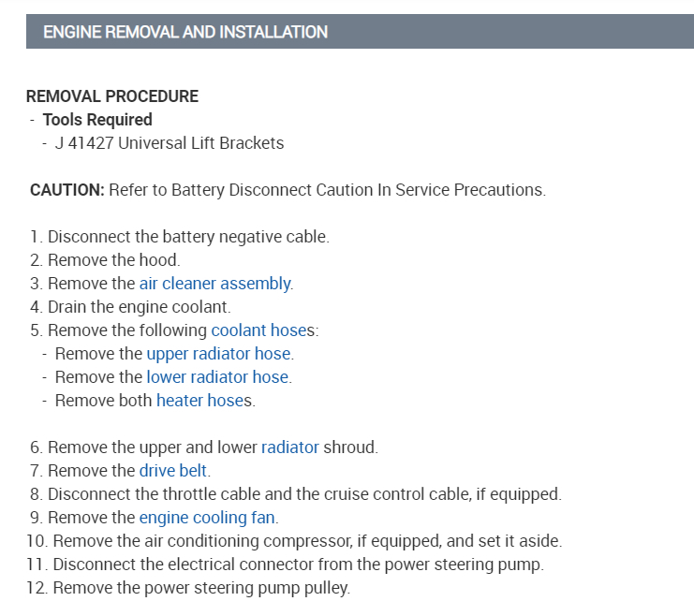Screen dimensions: 694x616
Task: Follow the coolant hoses link
Action: pyautogui.click(x=262, y=330)
